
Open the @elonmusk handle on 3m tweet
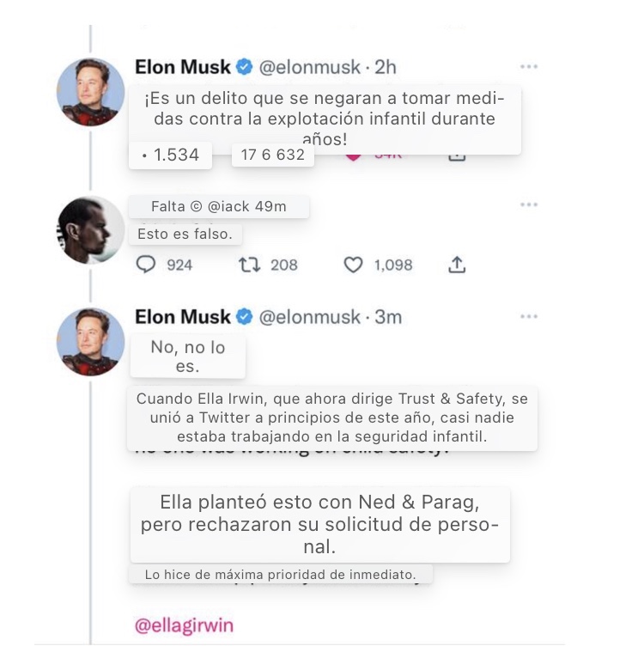pyautogui.click(x=309, y=317)
